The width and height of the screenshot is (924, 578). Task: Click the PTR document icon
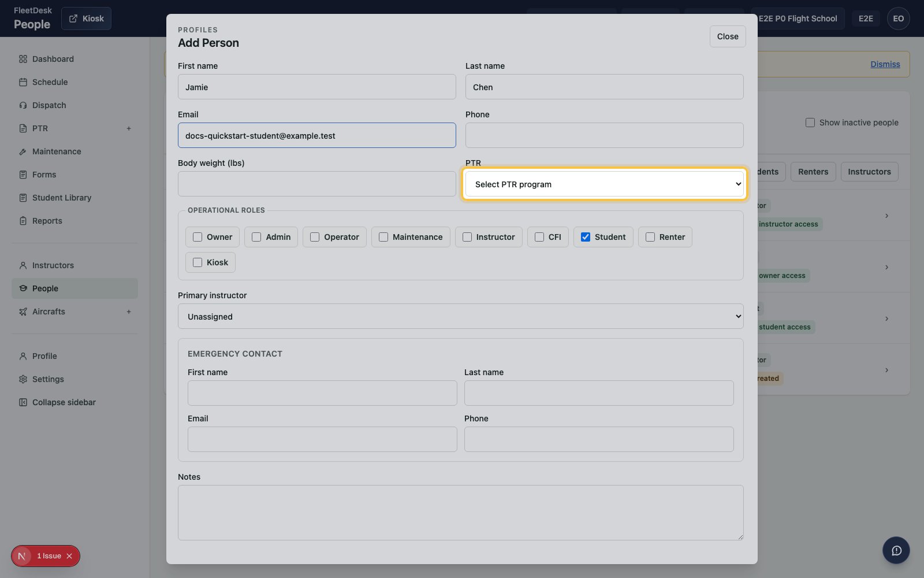click(x=23, y=128)
